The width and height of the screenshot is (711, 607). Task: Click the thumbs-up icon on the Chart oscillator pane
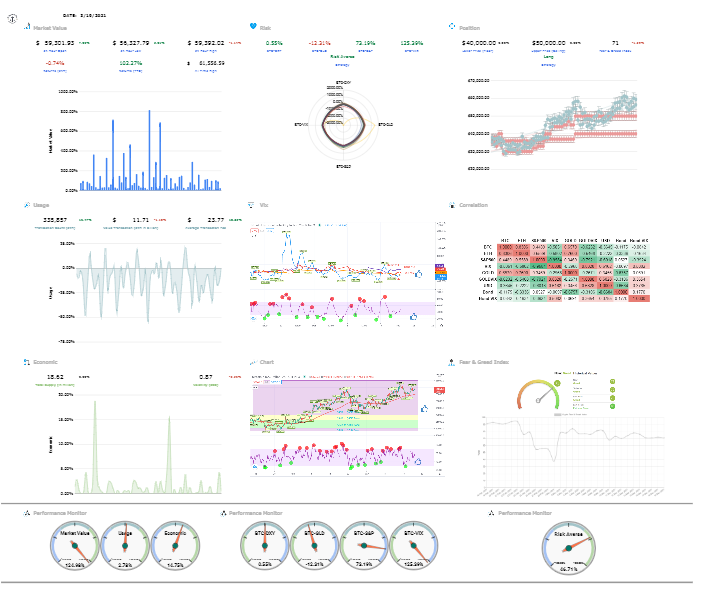(418, 461)
